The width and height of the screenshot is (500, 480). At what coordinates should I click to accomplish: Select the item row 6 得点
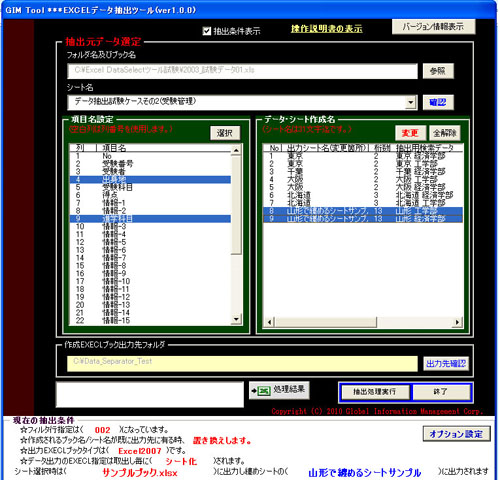pyautogui.click(x=150, y=195)
